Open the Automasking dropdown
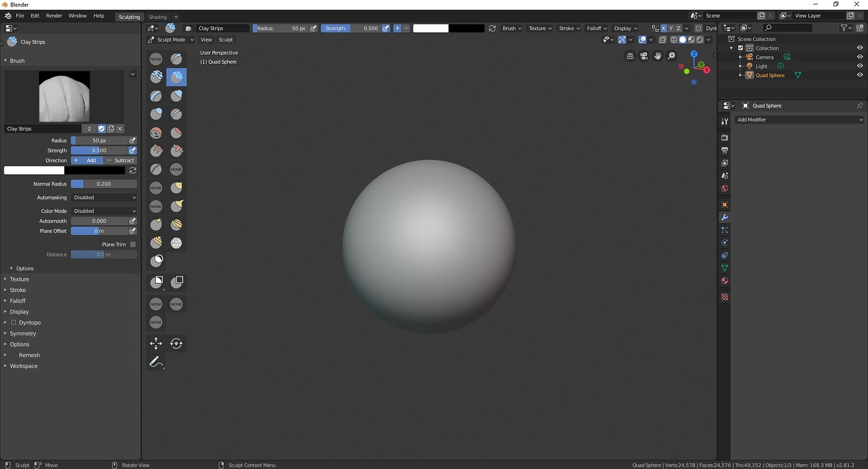Screen dimensions: 868x469 pos(104,197)
